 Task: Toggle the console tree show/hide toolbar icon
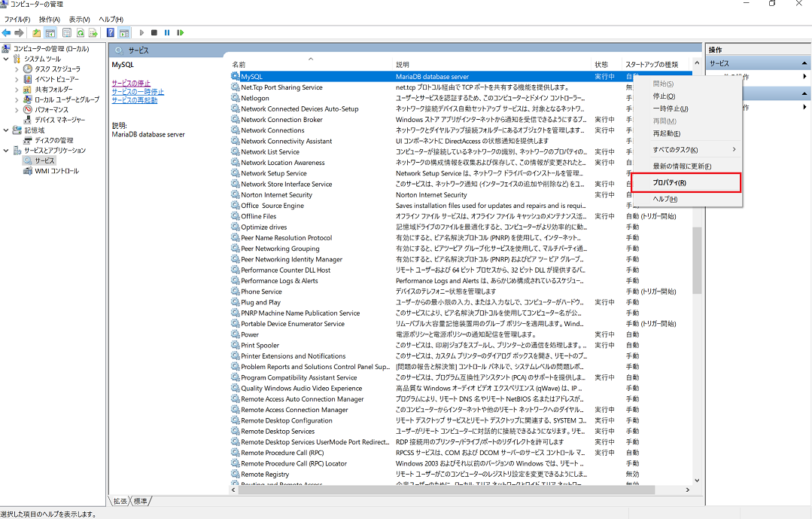tap(50, 32)
